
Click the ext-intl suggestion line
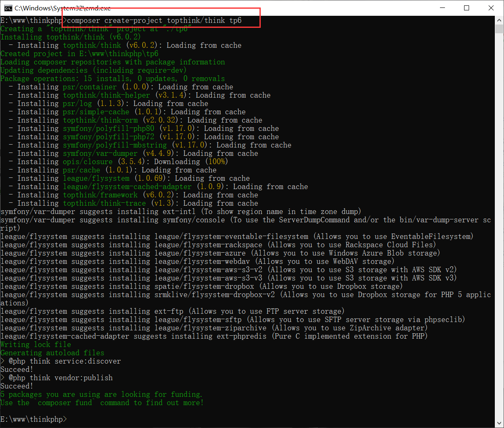pos(181,212)
